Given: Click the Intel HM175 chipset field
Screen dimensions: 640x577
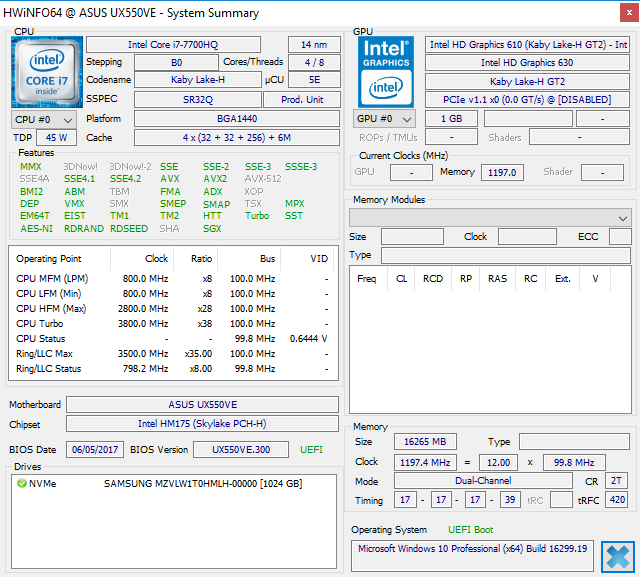Looking at the screenshot, I should [x=202, y=424].
